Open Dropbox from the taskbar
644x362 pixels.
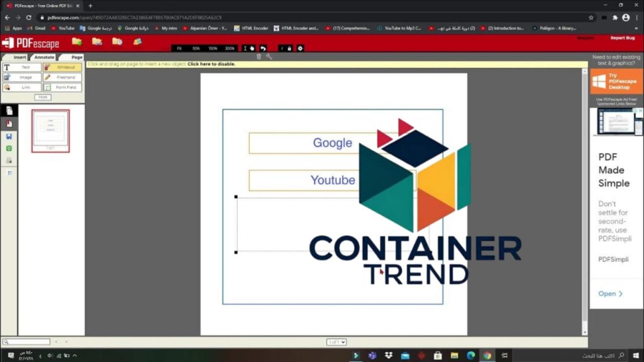[389, 356]
